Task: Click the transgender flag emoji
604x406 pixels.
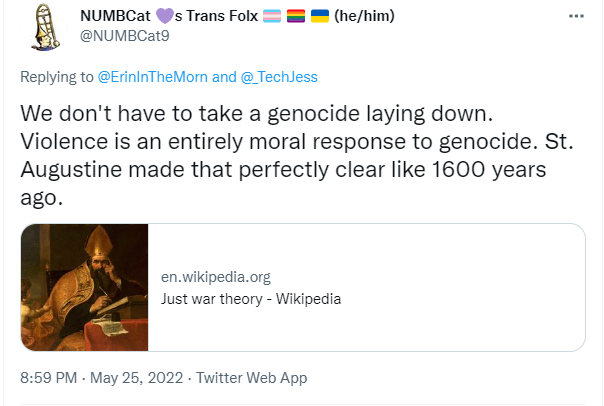Action: (272, 17)
